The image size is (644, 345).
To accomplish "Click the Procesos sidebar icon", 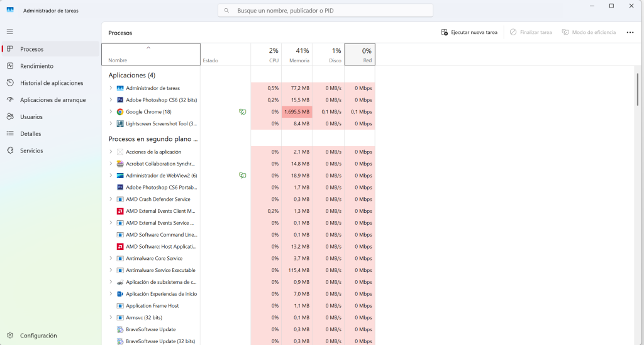I will 10,49.
